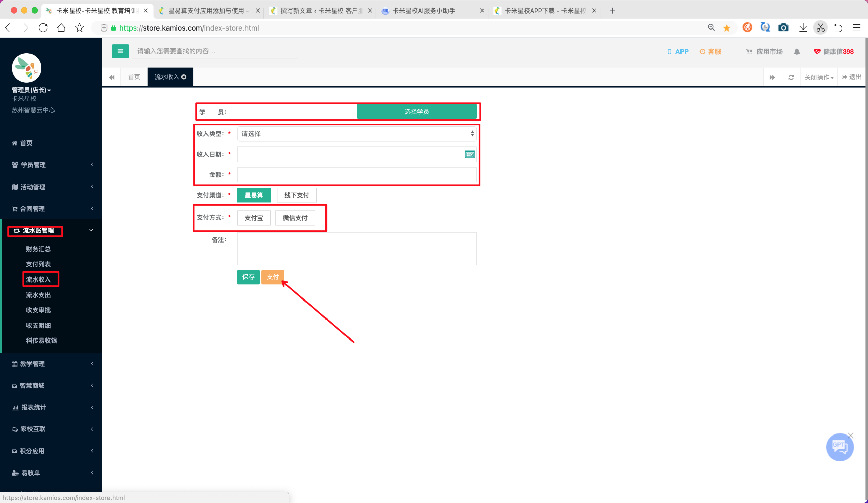Image resolution: width=868 pixels, height=503 pixels.
Task: Click the notification bell icon
Action: click(797, 51)
